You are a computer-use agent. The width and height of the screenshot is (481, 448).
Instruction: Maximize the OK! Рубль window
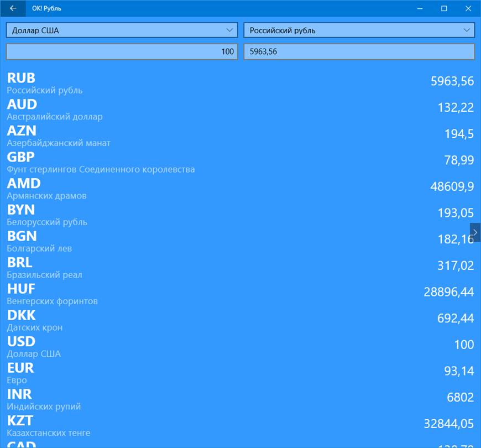coord(444,8)
